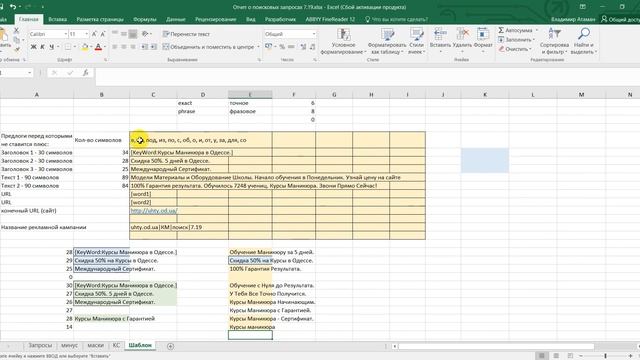Toggle center horizontal alignment
This screenshot has height=360, width=640.
(124, 47)
